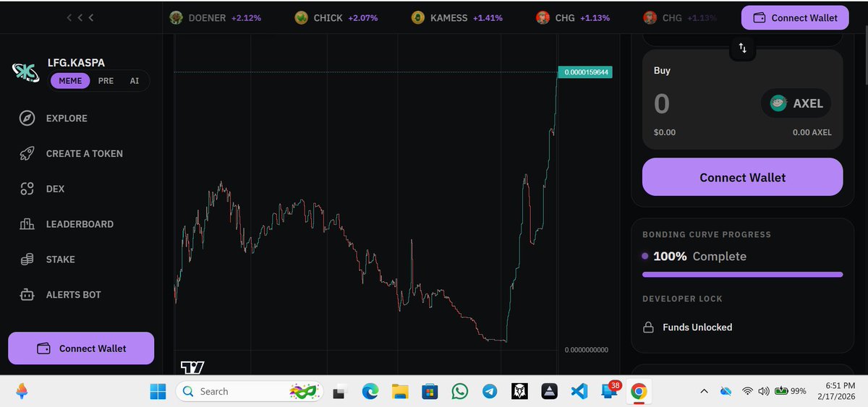This screenshot has height=407, width=868.
Task: Click the Explore compass icon
Action: [x=27, y=119]
